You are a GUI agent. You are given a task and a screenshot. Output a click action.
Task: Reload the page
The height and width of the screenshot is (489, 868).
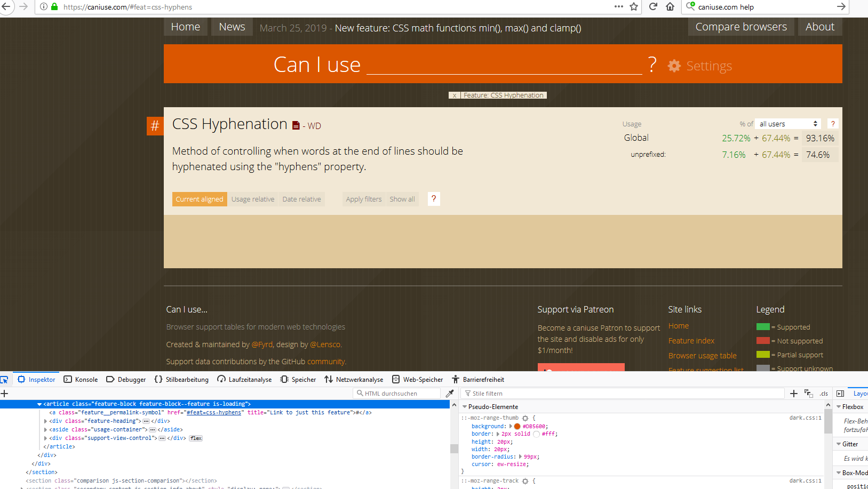[653, 7]
